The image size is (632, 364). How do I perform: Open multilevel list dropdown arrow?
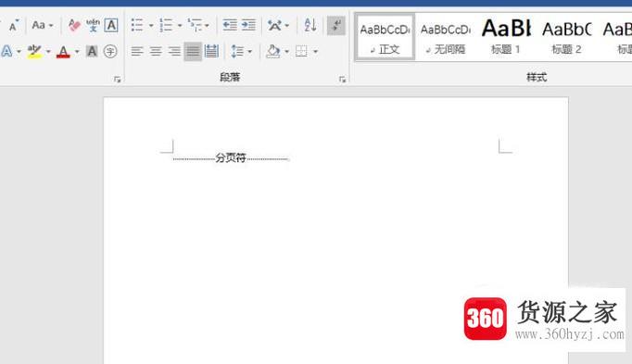(x=208, y=26)
